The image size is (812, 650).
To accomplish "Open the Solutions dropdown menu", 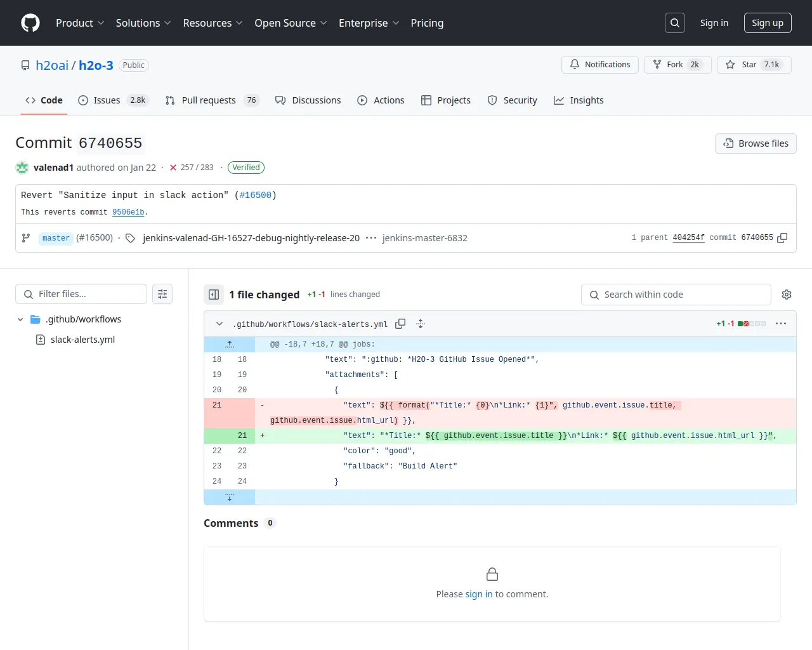I will coord(143,23).
